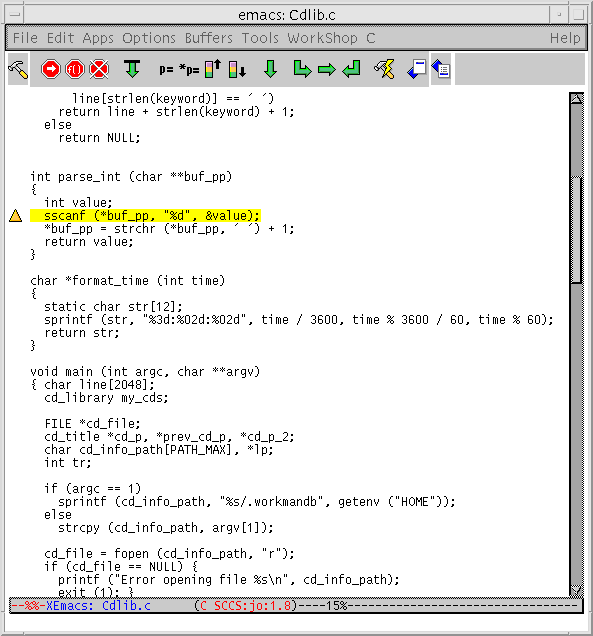Step into with green bent arrow icon
The width and height of the screenshot is (593, 636).
coord(302,69)
